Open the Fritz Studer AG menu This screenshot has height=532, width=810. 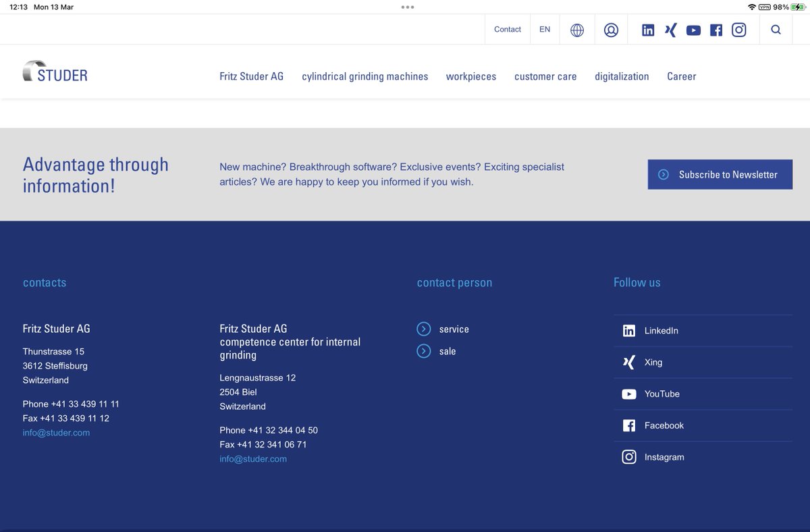252,76
